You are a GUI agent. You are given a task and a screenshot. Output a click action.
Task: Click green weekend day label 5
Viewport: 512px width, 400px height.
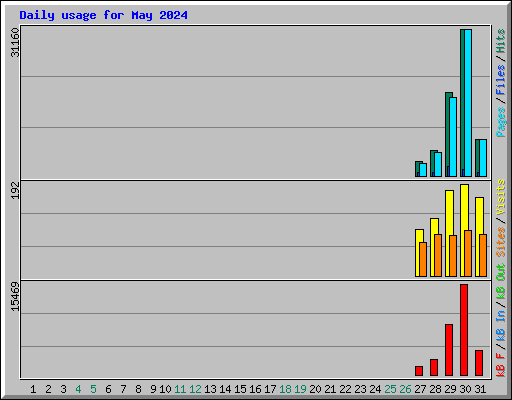pyautogui.click(x=93, y=389)
